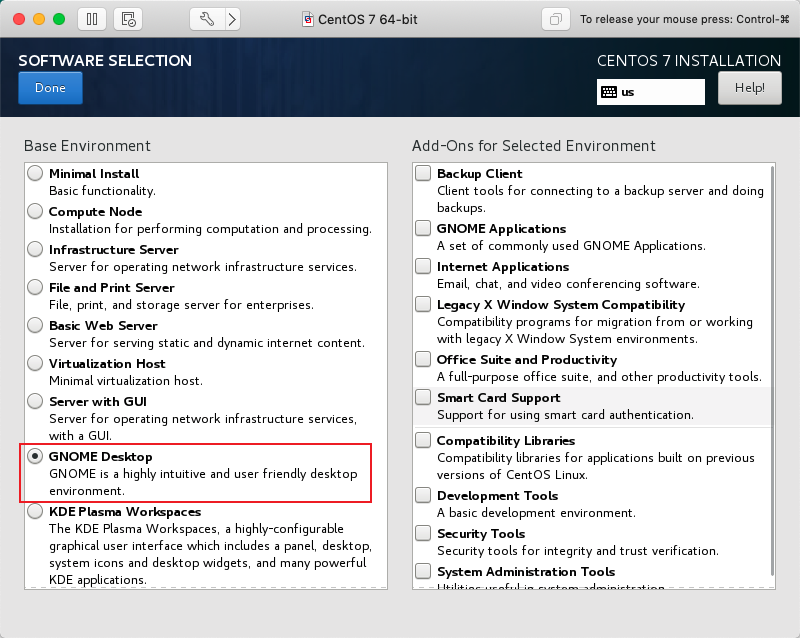
Task: Select the Server with GUI radio button
Action: 35,401
